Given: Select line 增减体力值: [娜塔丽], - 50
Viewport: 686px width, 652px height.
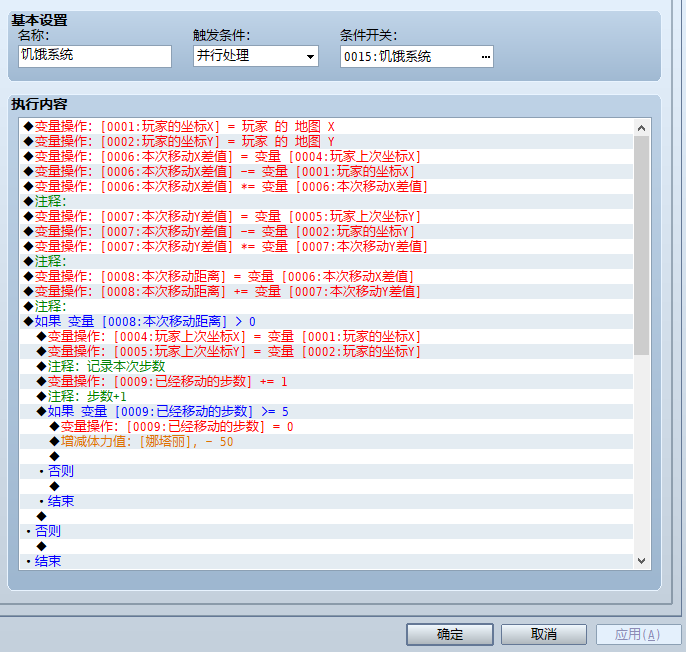Looking at the screenshot, I should 326,442.
